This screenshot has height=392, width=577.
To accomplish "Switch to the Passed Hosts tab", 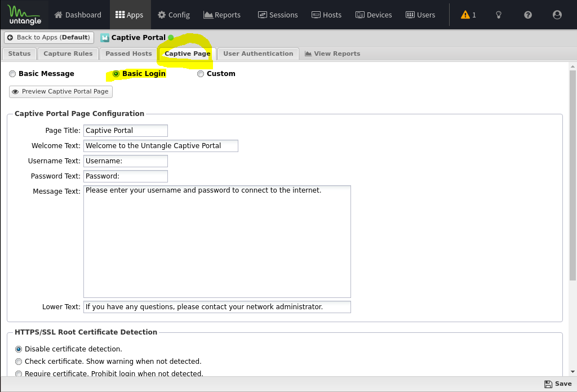I will click(x=128, y=54).
